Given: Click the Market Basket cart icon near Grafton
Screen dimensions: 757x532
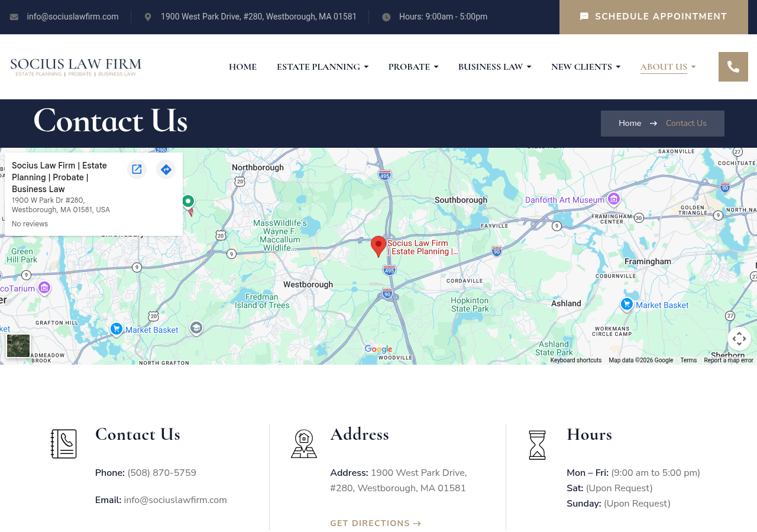Looking at the screenshot, I should click(117, 329).
